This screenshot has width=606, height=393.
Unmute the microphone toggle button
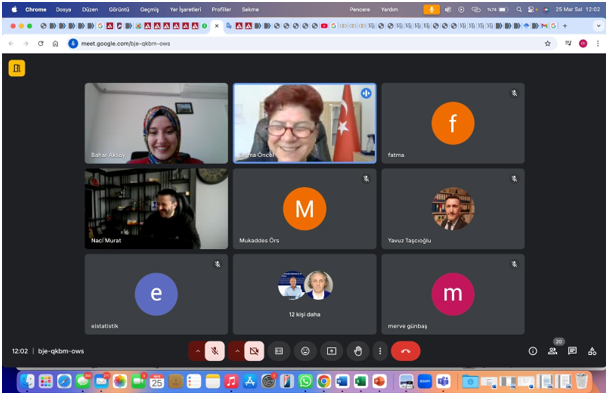[x=215, y=351]
